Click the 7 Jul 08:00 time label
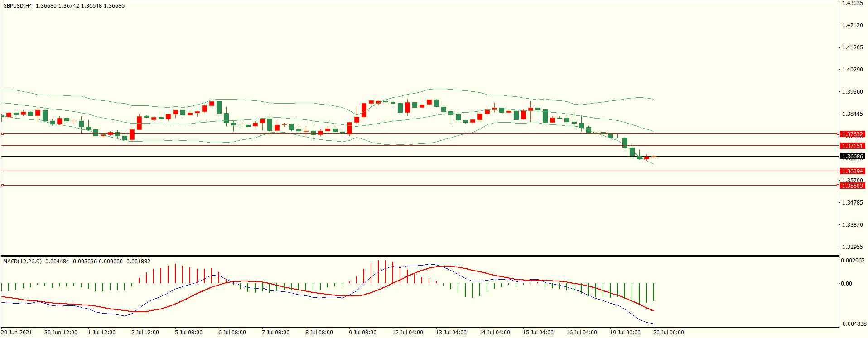 coord(275,333)
